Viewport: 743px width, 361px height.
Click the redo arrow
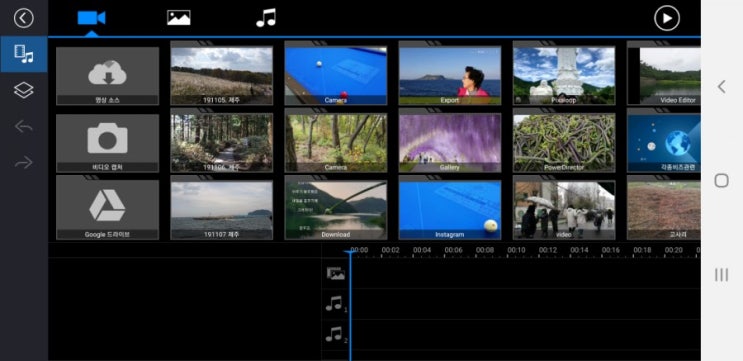point(24,162)
